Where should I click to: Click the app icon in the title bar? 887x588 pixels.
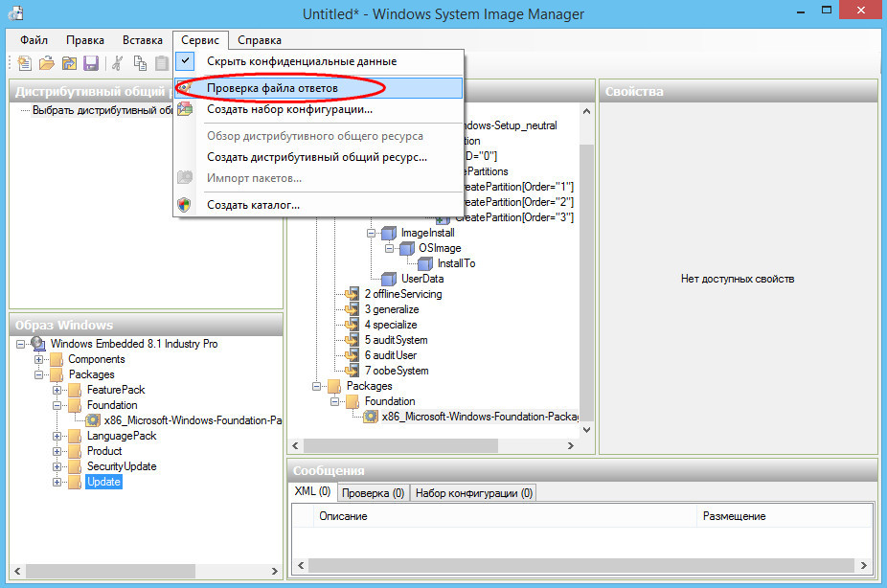tap(16, 13)
